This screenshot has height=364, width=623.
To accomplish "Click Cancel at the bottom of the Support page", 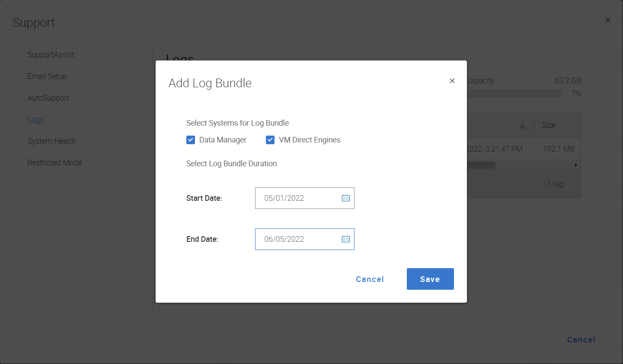I will click(581, 340).
